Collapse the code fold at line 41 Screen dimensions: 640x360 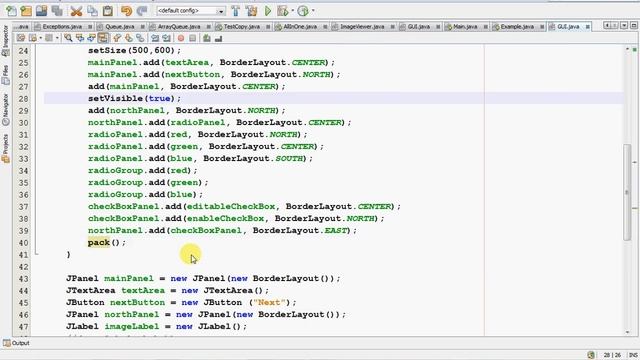(x=36, y=254)
